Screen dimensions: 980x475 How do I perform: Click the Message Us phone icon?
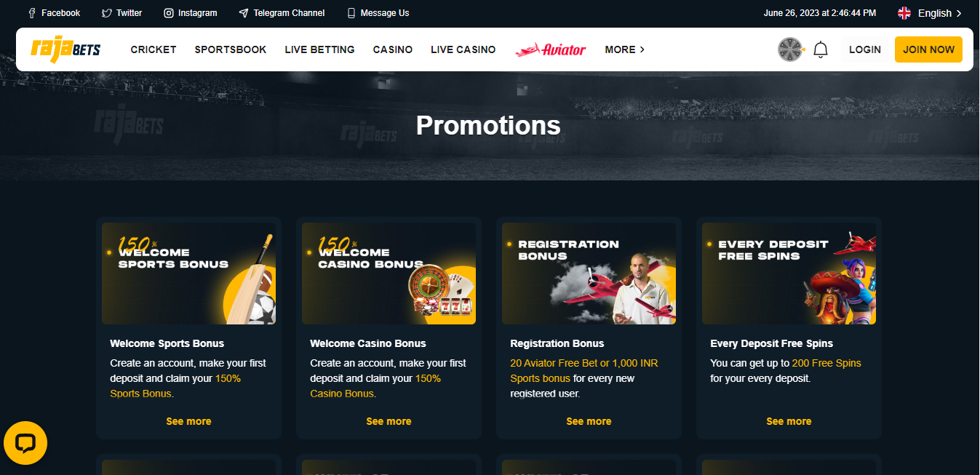[351, 13]
